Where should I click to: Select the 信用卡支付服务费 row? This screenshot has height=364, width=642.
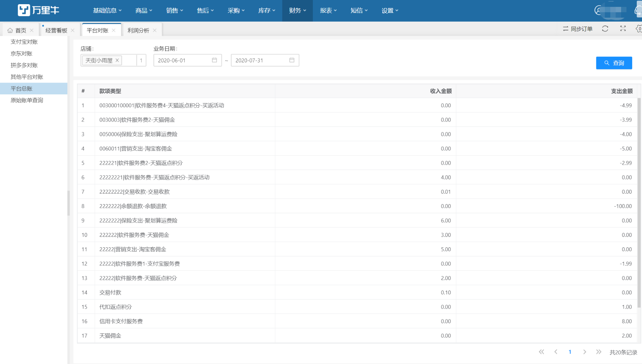[x=357, y=321]
